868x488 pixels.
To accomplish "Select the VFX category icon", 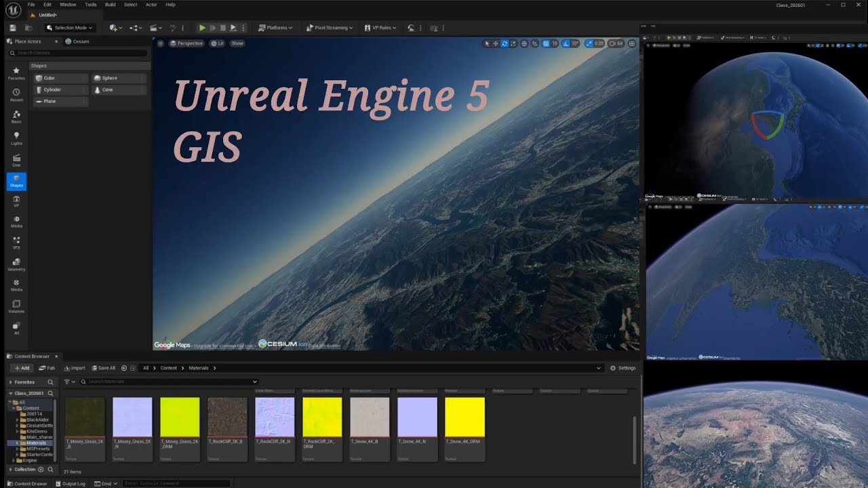I will 16,242.
